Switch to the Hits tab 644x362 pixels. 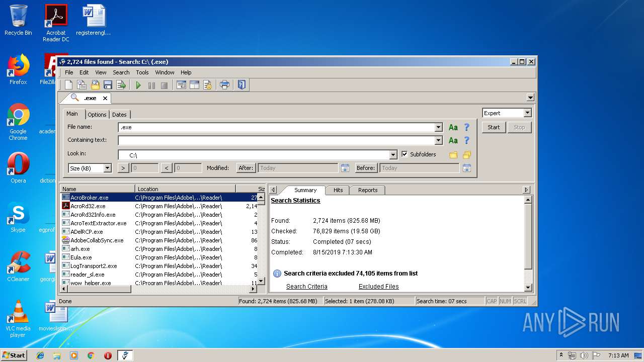click(x=338, y=190)
